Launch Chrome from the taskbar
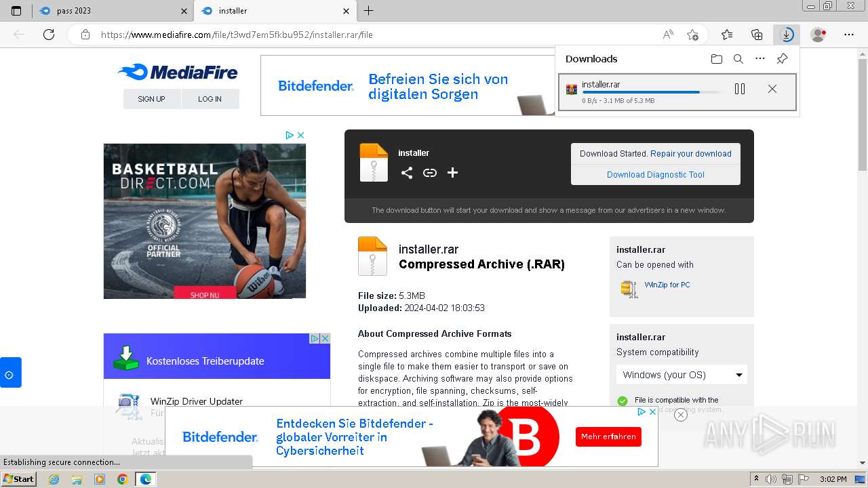Viewport: 868px width, 488px height. pyautogui.click(x=122, y=479)
